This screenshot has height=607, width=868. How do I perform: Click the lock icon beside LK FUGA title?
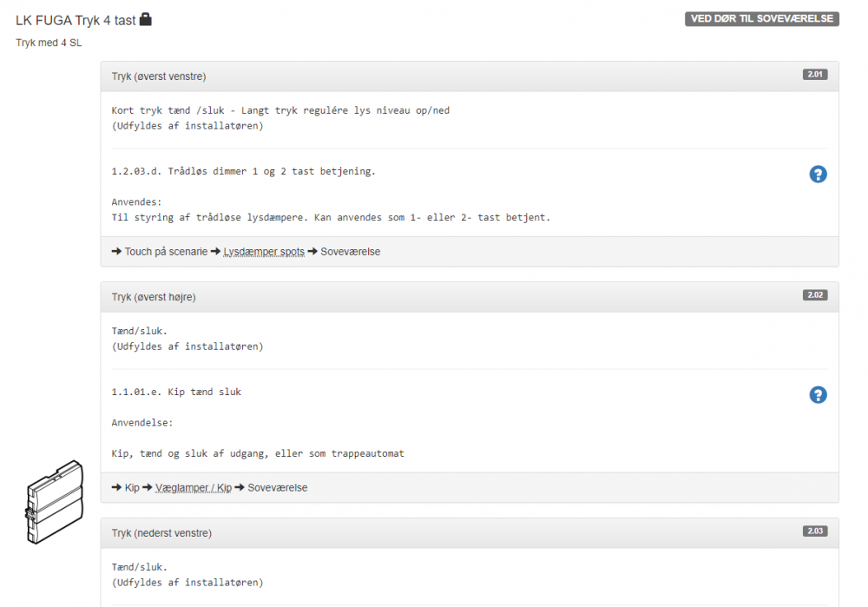[146, 19]
